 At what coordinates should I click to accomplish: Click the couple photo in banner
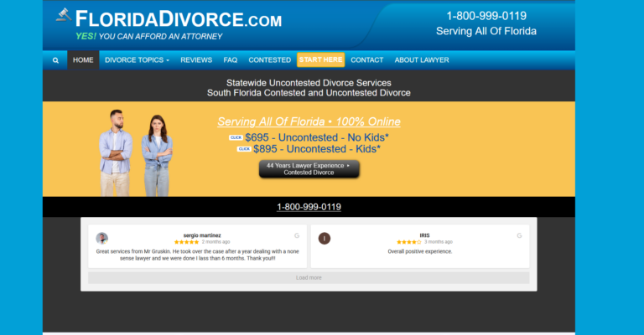click(x=136, y=152)
